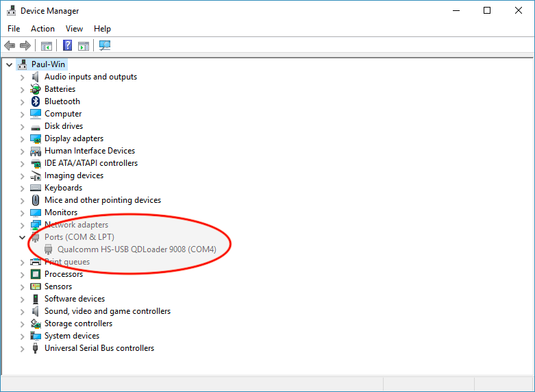Select Mice and other pointing devices label
535x392 pixels.
[103, 200]
